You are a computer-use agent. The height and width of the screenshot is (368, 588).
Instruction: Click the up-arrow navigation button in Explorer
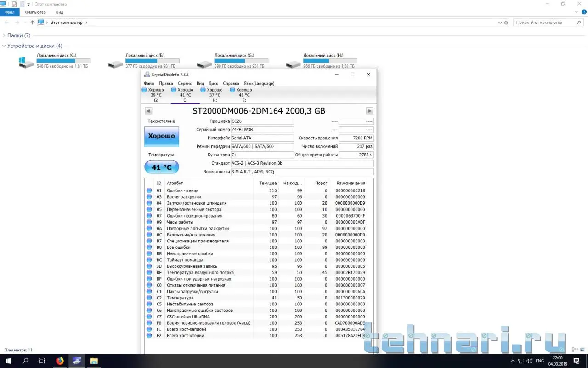tap(32, 22)
